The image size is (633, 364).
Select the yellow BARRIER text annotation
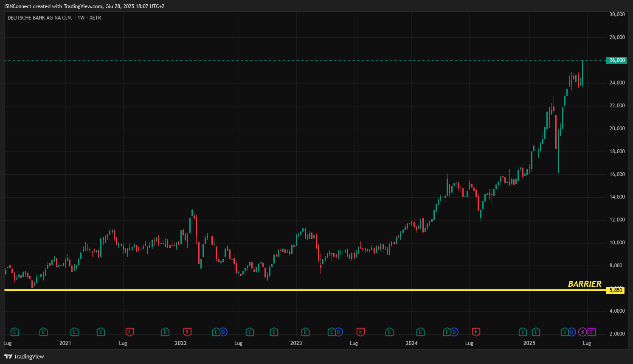pyautogui.click(x=585, y=284)
